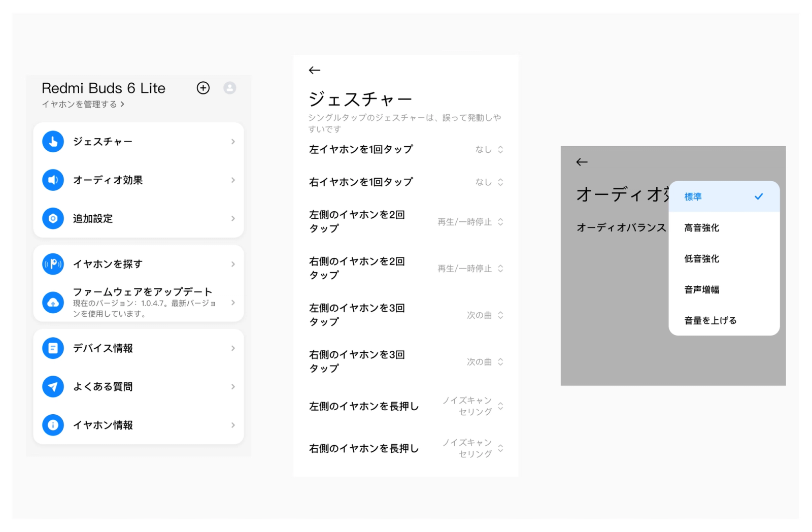Click the デバイス情報 document icon

pos(53,348)
